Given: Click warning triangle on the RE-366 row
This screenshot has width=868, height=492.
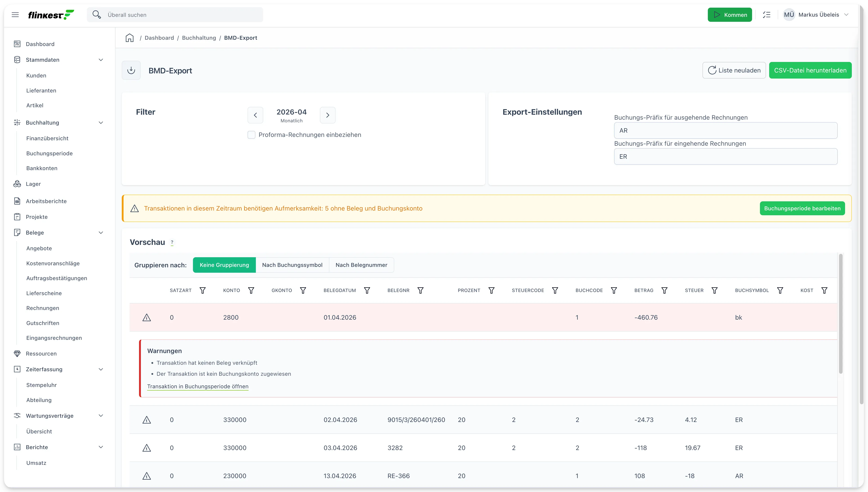Looking at the screenshot, I should (146, 476).
